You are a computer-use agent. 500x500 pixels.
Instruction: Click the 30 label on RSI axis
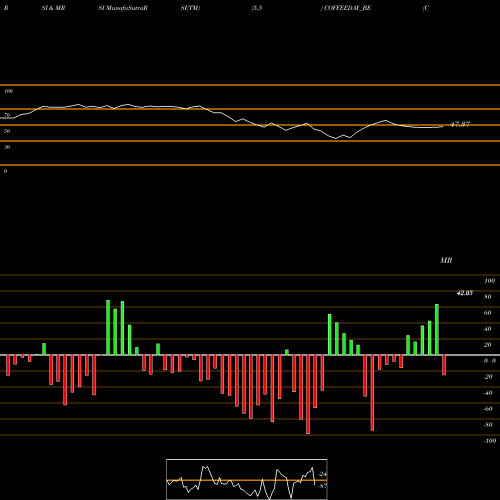[7, 147]
